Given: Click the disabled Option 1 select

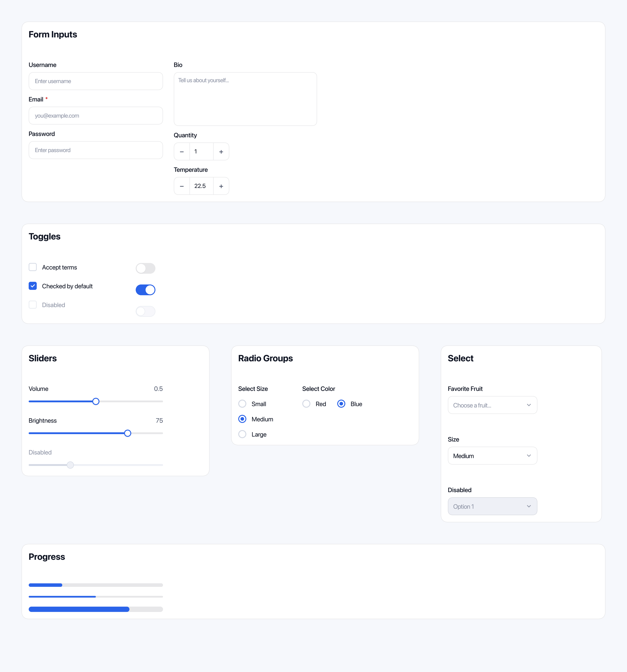Looking at the screenshot, I should click(492, 506).
